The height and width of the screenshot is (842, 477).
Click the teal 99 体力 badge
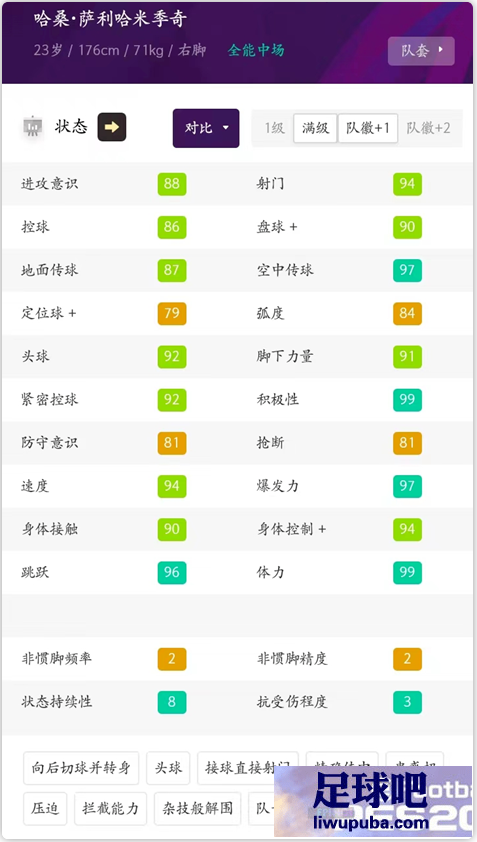pos(407,572)
